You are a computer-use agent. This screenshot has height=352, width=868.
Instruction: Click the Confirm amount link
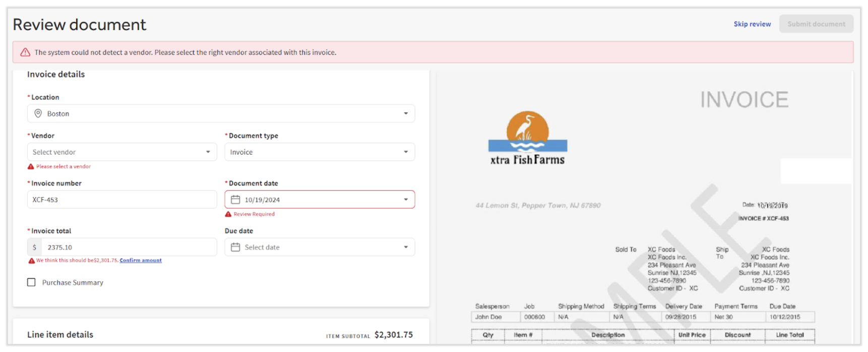pyautogui.click(x=141, y=260)
